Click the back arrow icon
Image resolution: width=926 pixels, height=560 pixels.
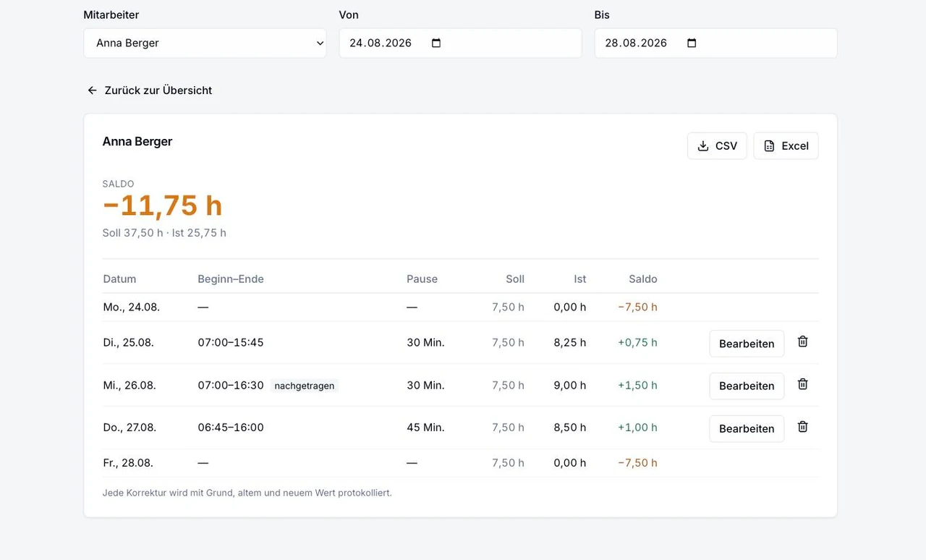[93, 90]
